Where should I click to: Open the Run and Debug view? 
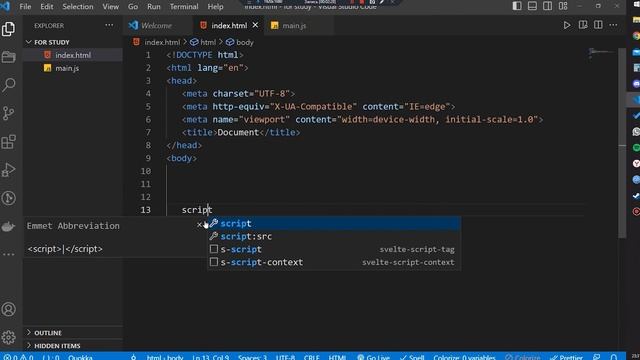point(9,170)
